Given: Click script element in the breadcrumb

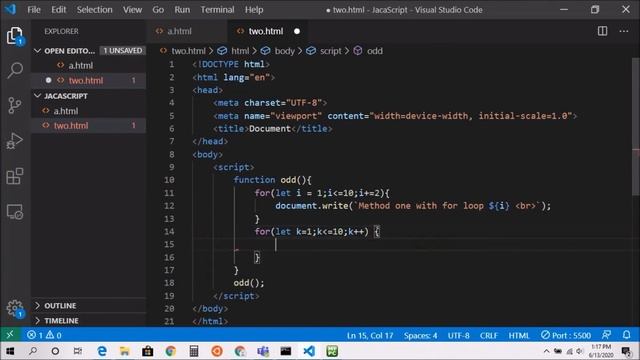Looking at the screenshot, I should (330, 51).
